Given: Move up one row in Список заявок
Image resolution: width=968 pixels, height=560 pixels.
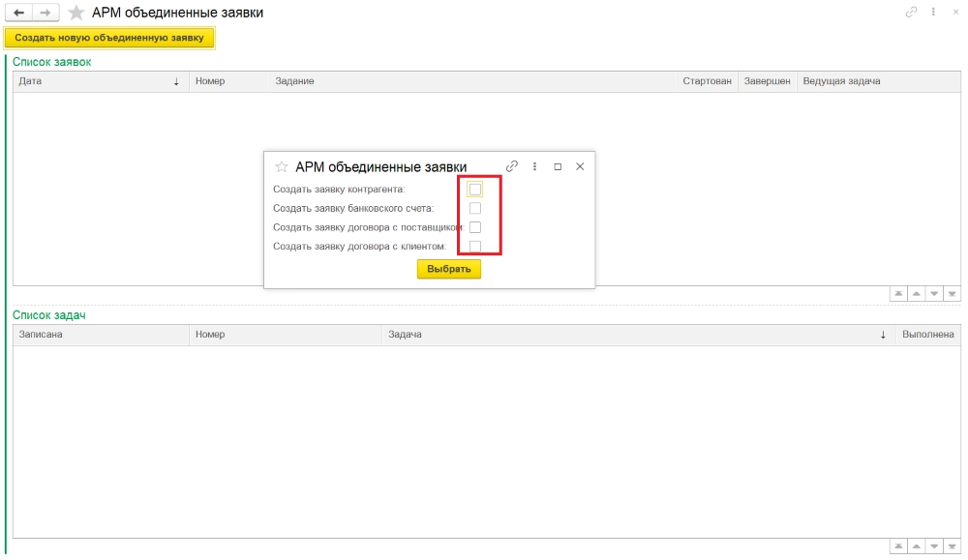Looking at the screenshot, I should [916, 294].
